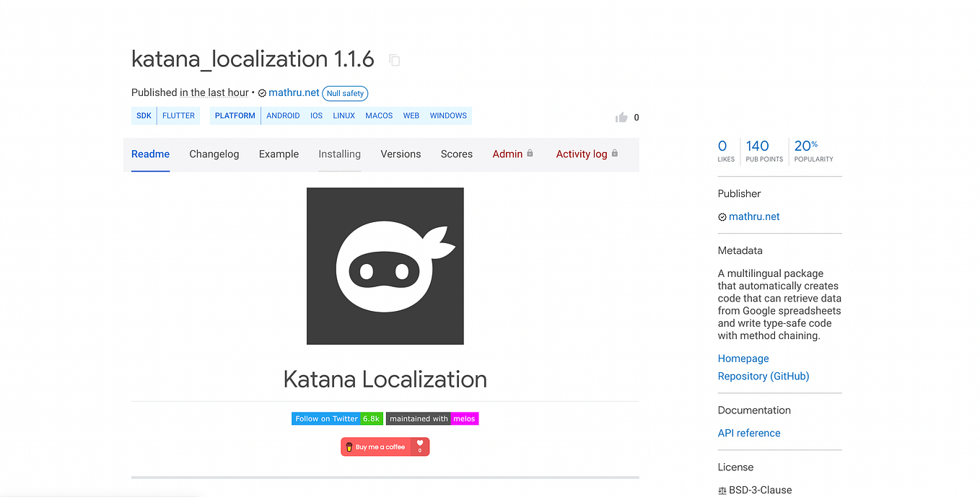980x497 pixels.
Task: Click the Katana ninja logo image
Action: [x=385, y=265]
